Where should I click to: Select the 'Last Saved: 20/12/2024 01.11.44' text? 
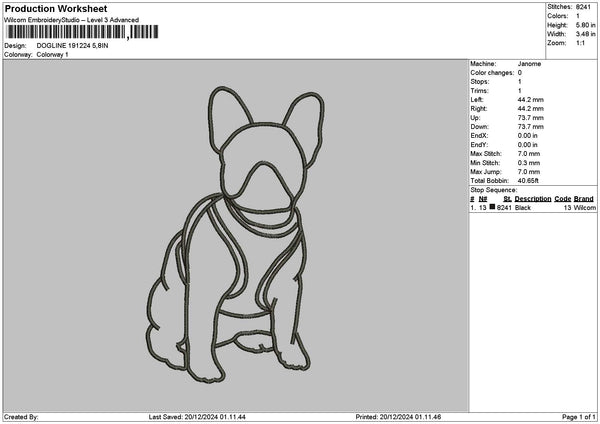tap(197, 417)
